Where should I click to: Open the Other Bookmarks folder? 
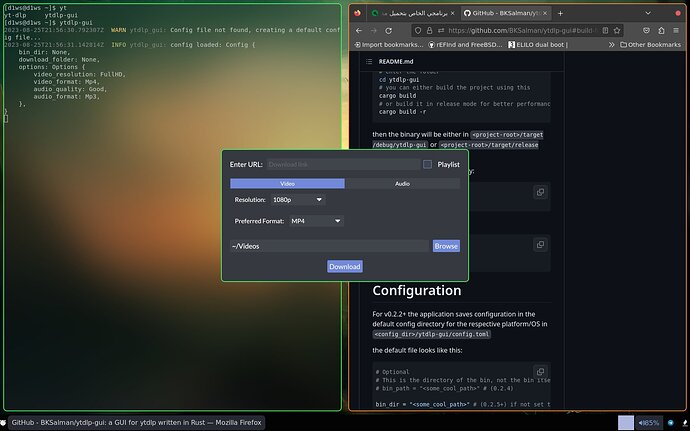pyautogui.click(x=650, y=44)
